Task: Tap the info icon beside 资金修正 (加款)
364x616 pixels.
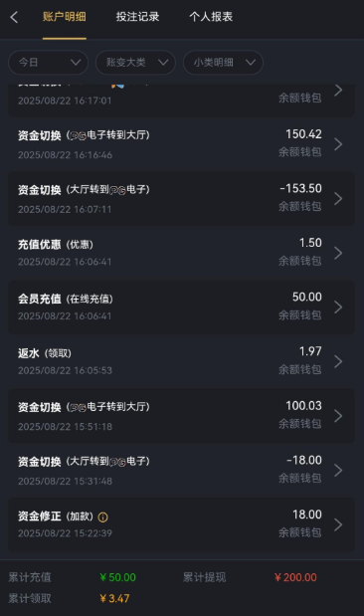Action: click(x=102, y=517)
